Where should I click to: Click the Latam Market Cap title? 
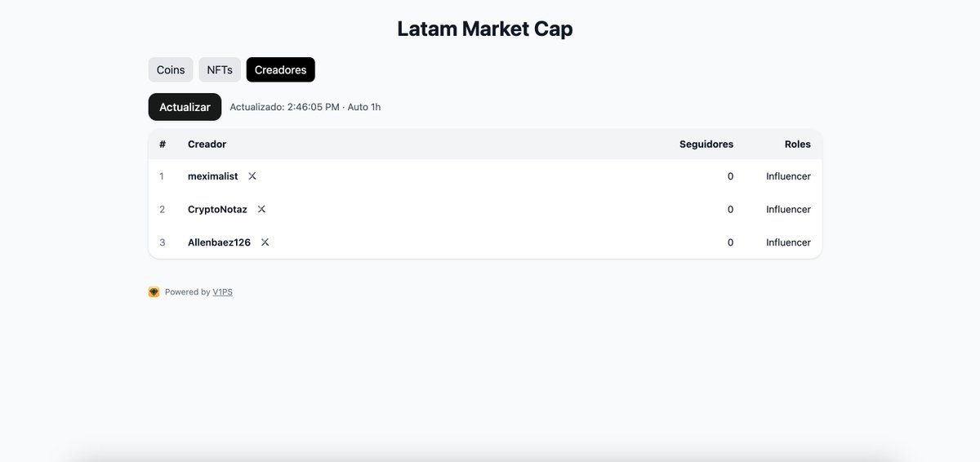[x=484, y=29]
